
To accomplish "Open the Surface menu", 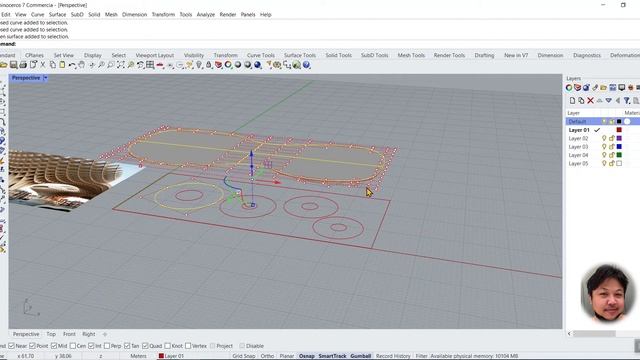I will click(57, 14).
